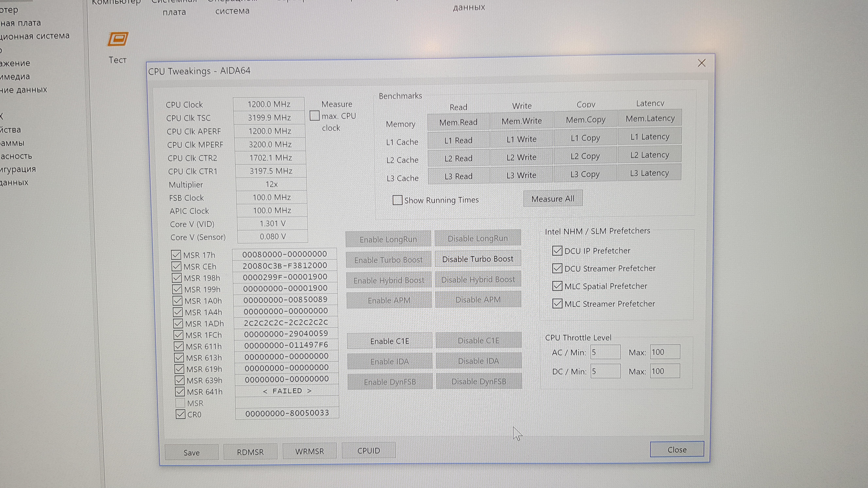Run the L2 Copy benchmark
Image resolution: width=868 pixels, height=488 pixels.
pyautogui.click(x=585, y=156)
